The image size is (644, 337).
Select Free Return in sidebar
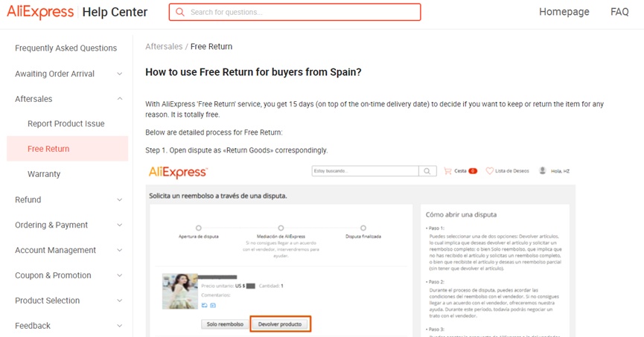tap(67, 149)
